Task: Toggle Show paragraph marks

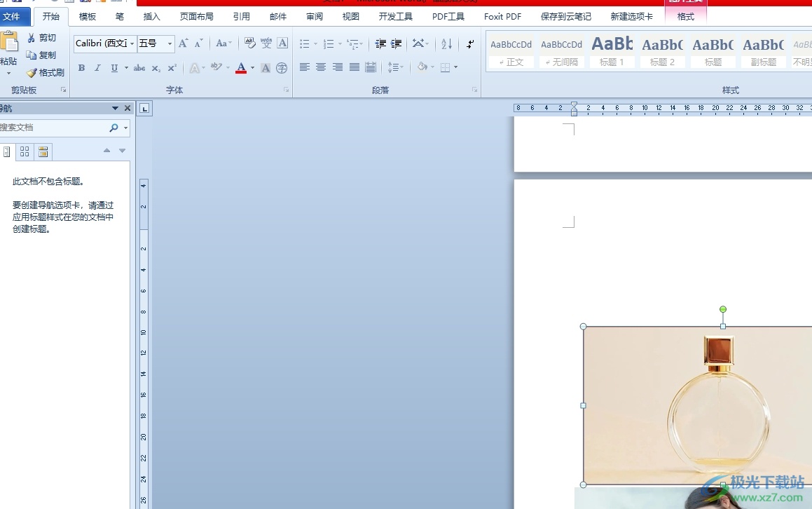Action: (x=469, y=43)
